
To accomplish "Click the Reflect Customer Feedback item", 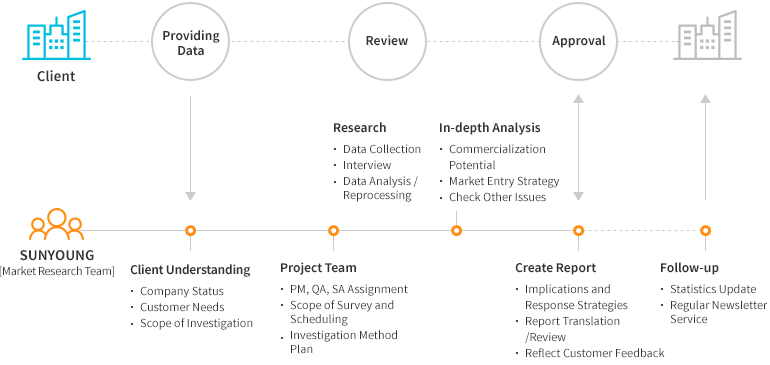I will click(594, 353).
